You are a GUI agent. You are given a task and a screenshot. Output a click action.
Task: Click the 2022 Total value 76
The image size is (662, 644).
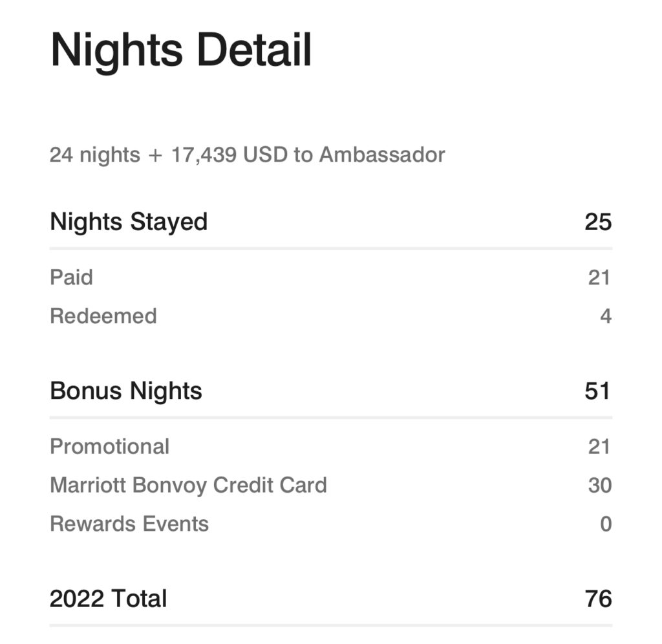point(597,599)
